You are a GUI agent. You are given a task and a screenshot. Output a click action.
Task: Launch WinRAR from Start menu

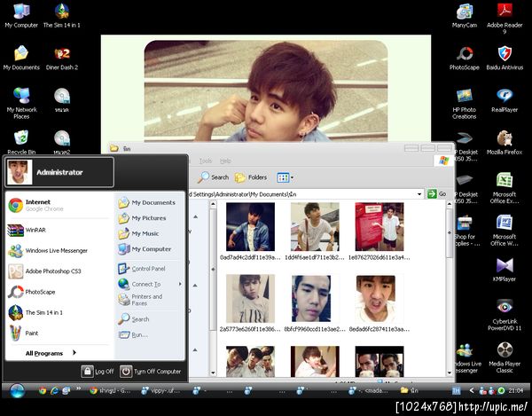[59, 230]
